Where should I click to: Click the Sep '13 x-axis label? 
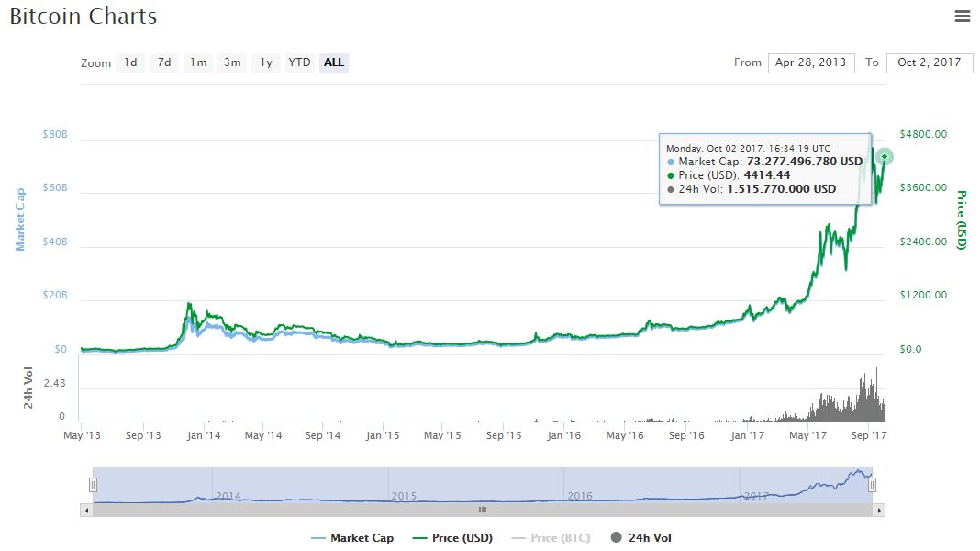(143, 435)
